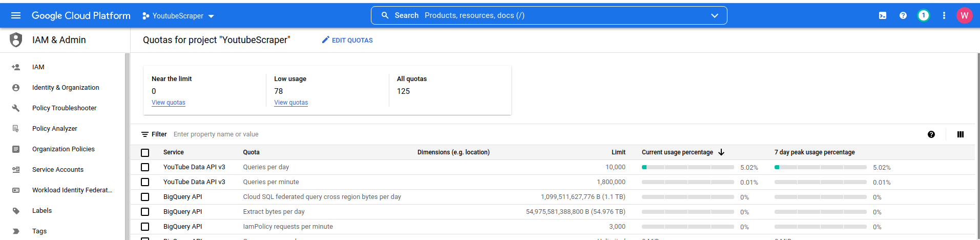Open the YoutubeScraper project selector dropdown
The image size is (980, 240).
178,16
